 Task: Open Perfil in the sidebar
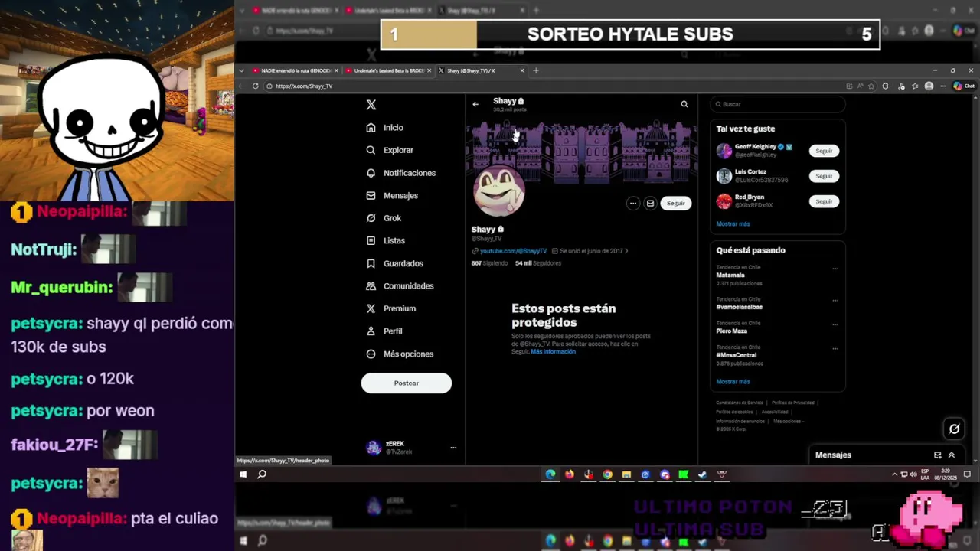pos(384,331)
